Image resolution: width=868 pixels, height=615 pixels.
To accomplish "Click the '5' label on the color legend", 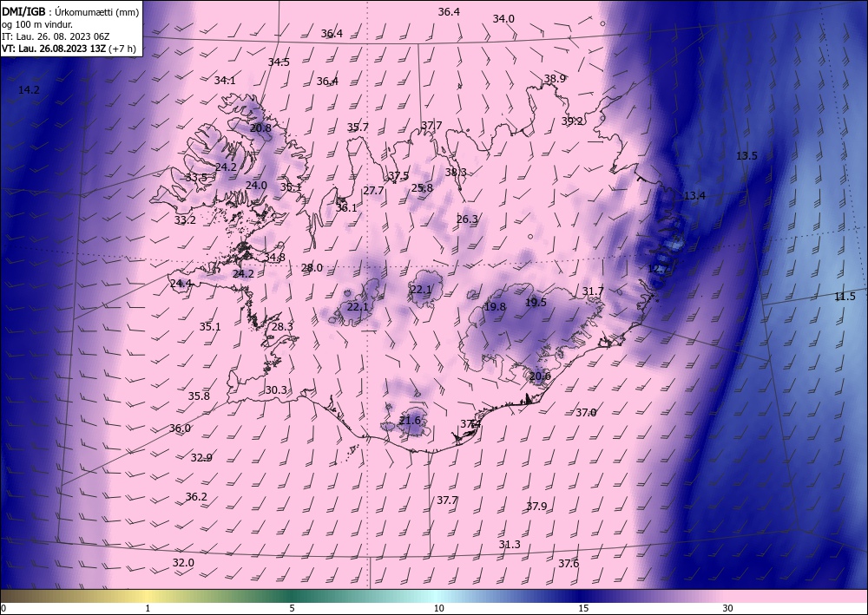I will pos(292,609).
